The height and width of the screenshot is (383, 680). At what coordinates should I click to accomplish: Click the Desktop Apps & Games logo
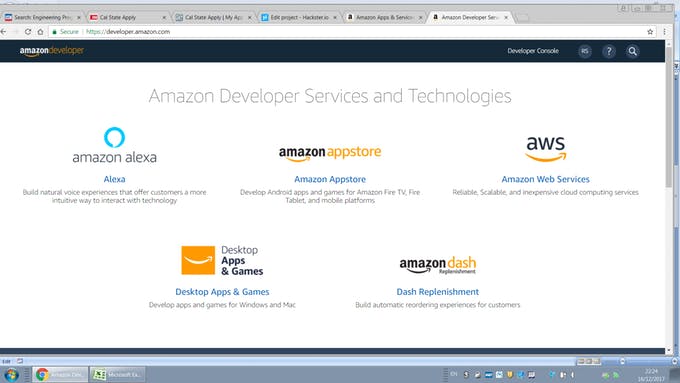[222, 260]
